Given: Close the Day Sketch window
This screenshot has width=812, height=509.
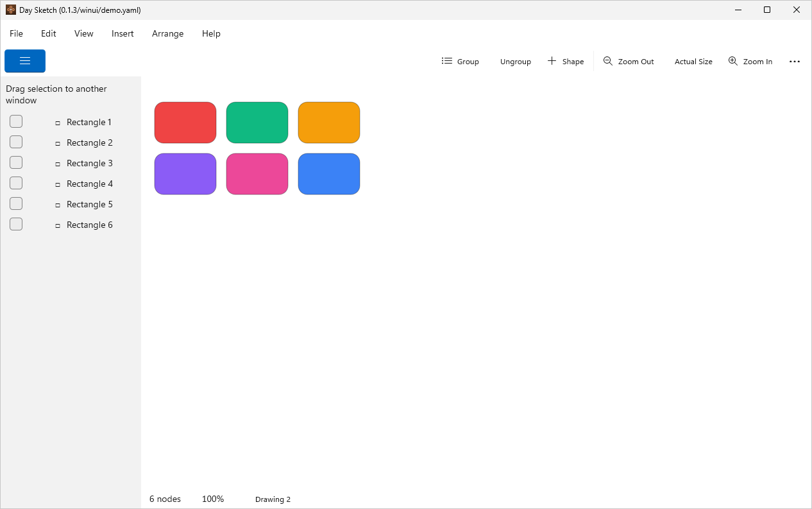Looking at the screenshot, I should [x=797, y=10].
